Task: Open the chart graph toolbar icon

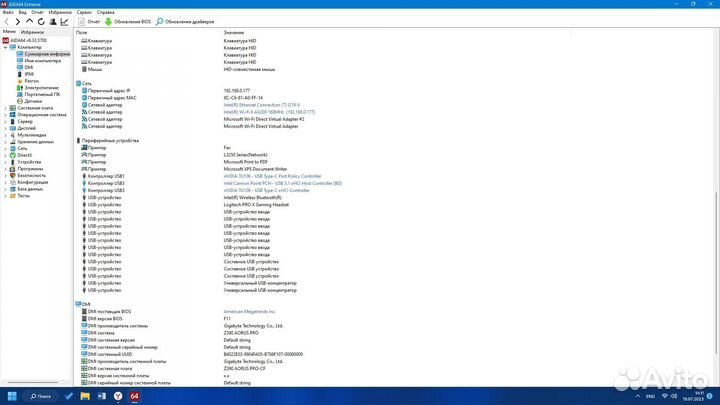Action: pyautogui.click(x=64, y=22)
